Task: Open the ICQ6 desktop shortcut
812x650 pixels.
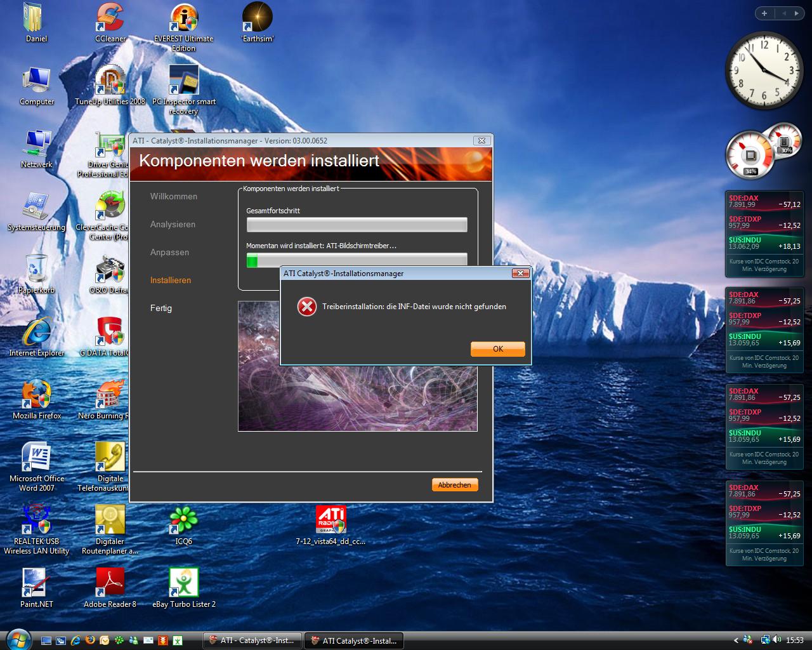Action: (184, 526)
